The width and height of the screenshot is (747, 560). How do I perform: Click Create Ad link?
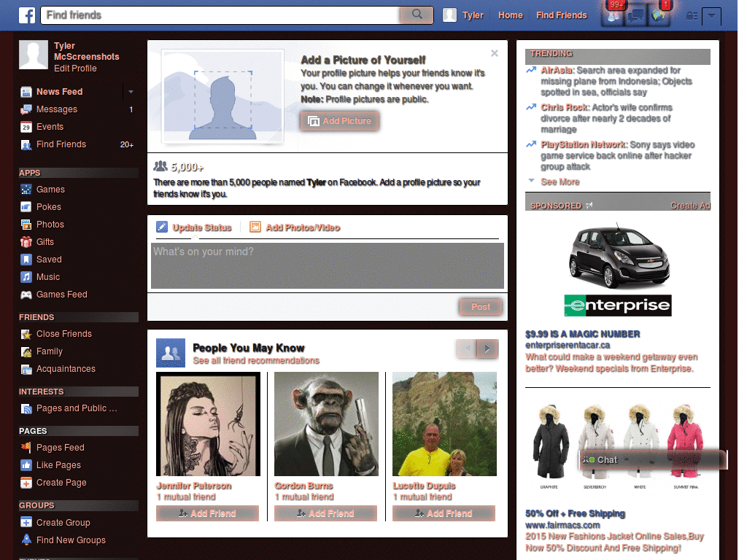[x=690, y=206]
